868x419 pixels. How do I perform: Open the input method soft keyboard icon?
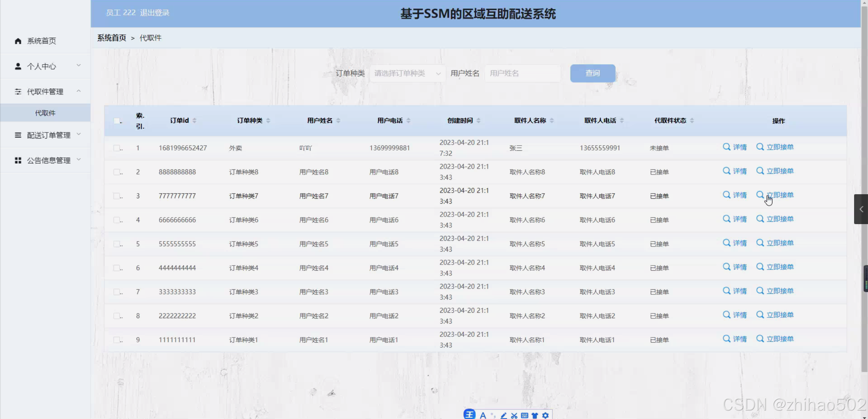tap(524, 415)
